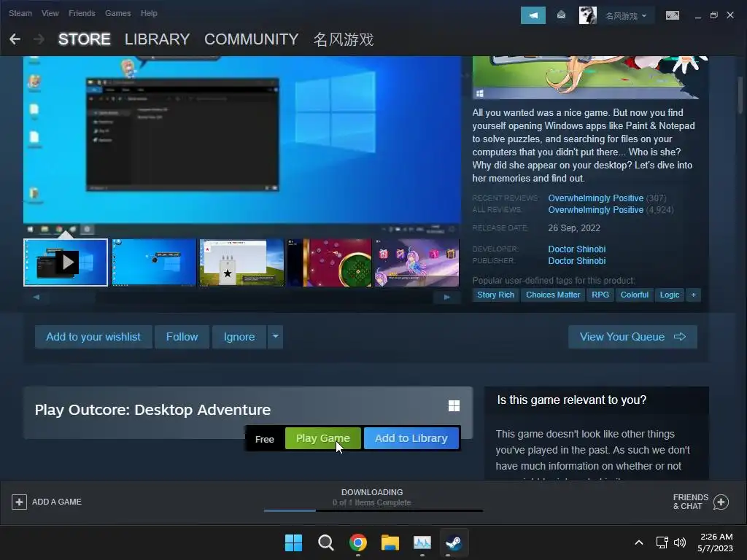Switch to the STORE tab

[x=85, y=39]
